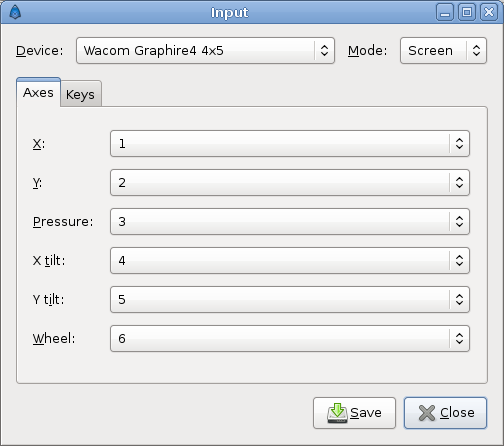Click the Inkscape window menu icon

(x=15, y=12)
